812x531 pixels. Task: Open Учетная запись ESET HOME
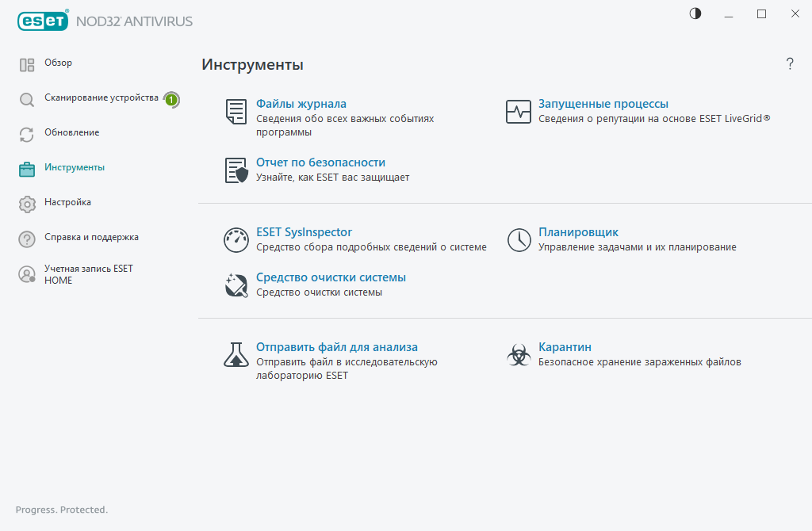click(89, 274)
